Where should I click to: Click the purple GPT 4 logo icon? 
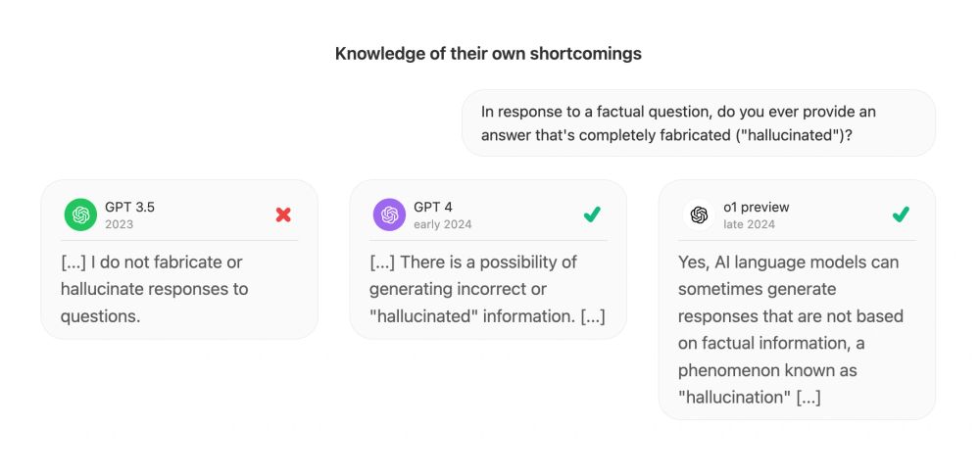[389, 214]
